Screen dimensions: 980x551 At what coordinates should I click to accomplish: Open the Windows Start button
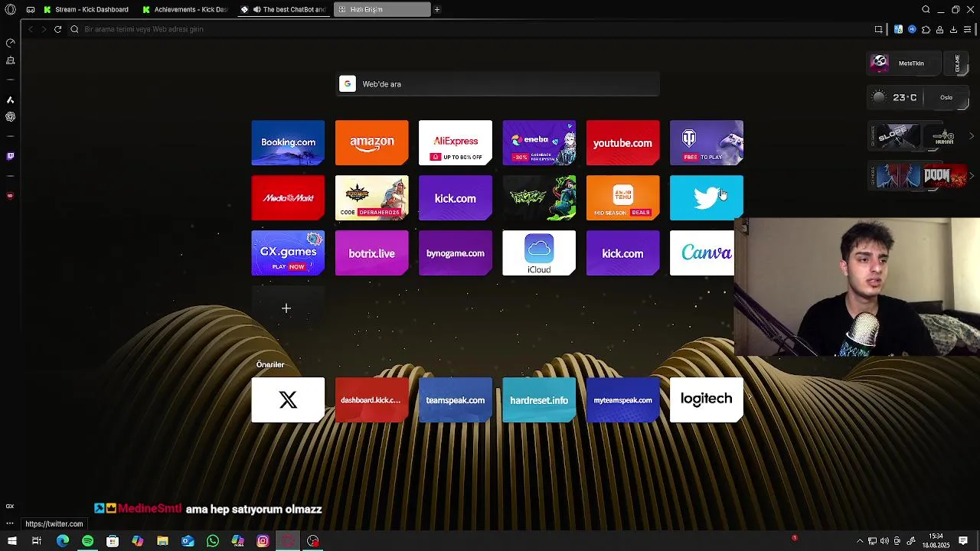pos(11,541)
